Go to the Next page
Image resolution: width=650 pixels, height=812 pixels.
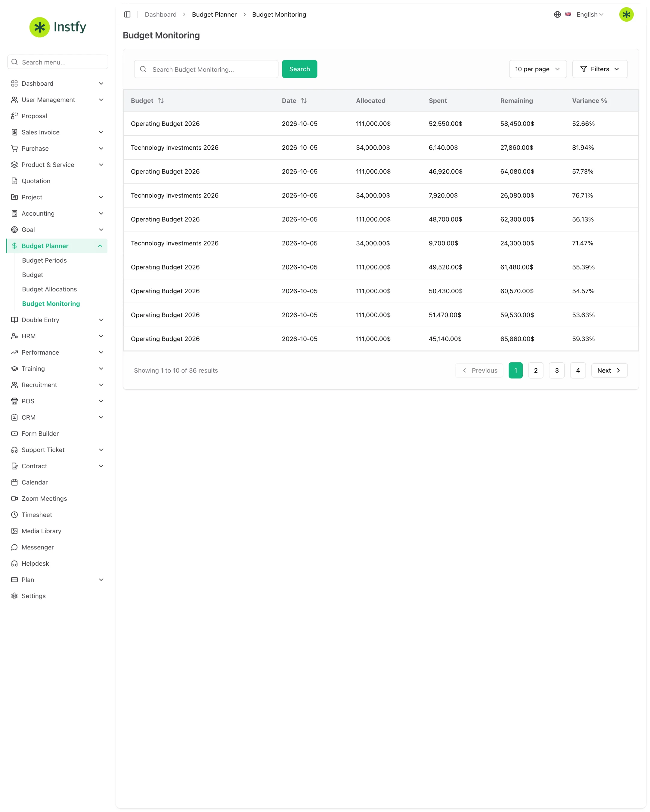[x=609, y=370]
